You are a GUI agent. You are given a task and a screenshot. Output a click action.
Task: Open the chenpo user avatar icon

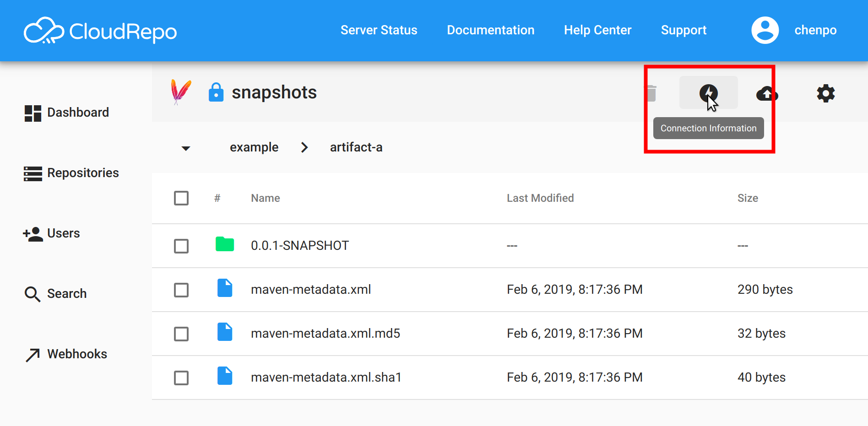pos(765,30)
